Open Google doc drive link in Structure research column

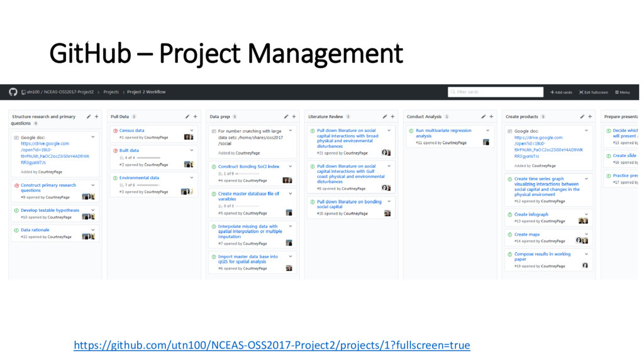point(55,153)
